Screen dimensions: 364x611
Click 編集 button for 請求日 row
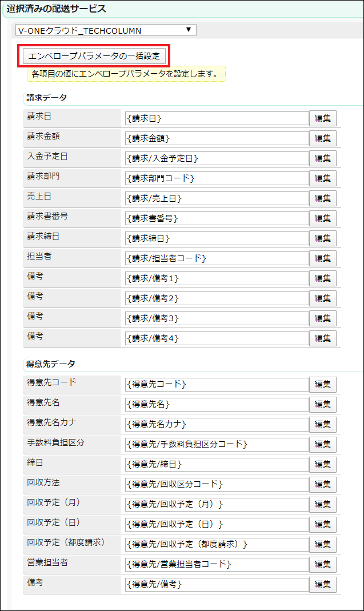pyautogui.click(x=323, y=118)
